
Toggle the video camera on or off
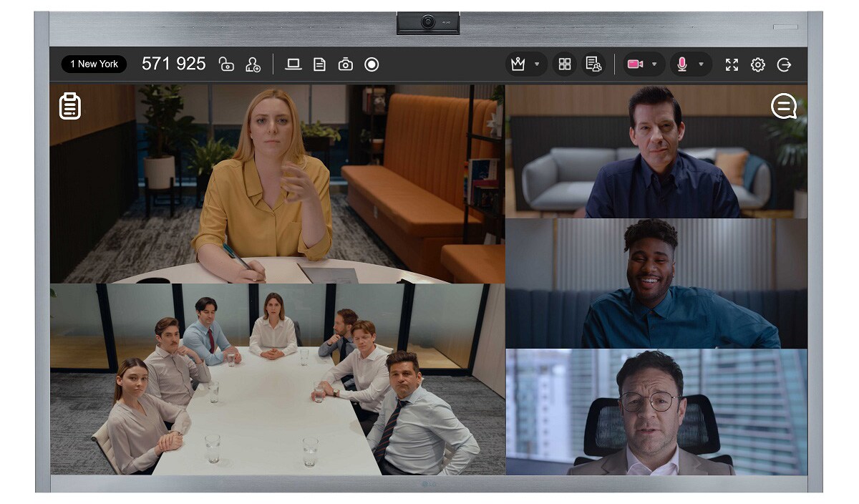634,64
